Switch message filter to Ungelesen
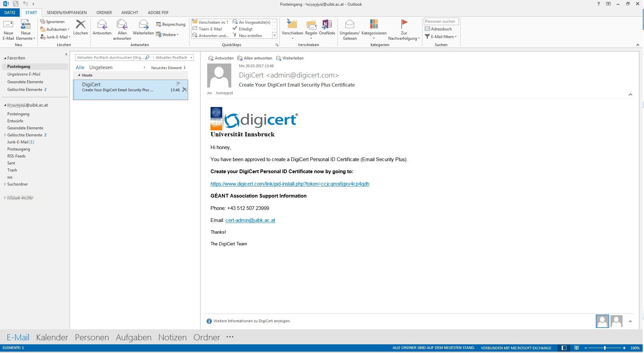 coord(101,68)
